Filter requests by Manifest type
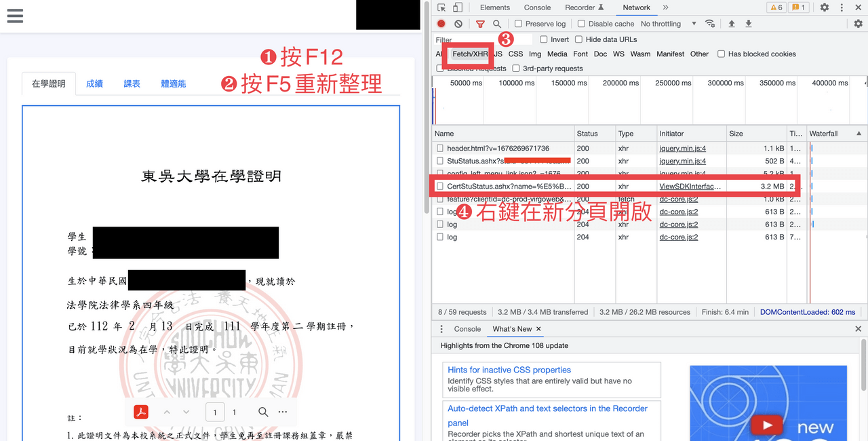 [x=670, y=54]
